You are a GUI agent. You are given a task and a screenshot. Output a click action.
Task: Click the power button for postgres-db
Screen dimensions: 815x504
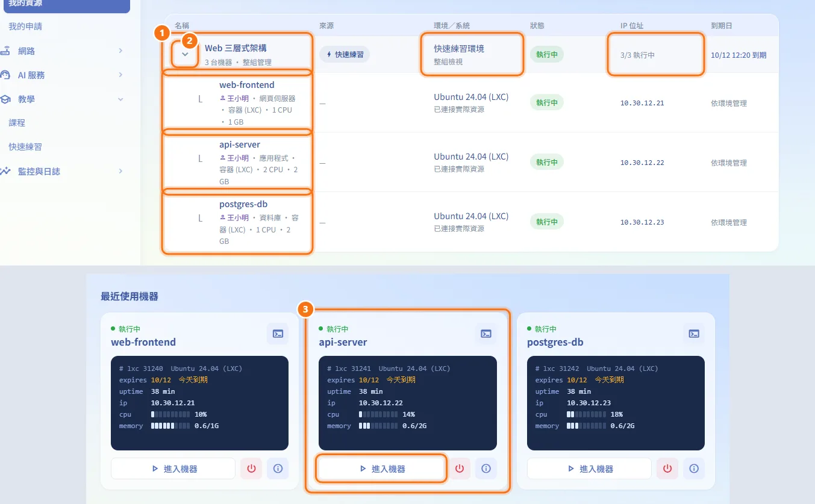(x=667, y=468)
